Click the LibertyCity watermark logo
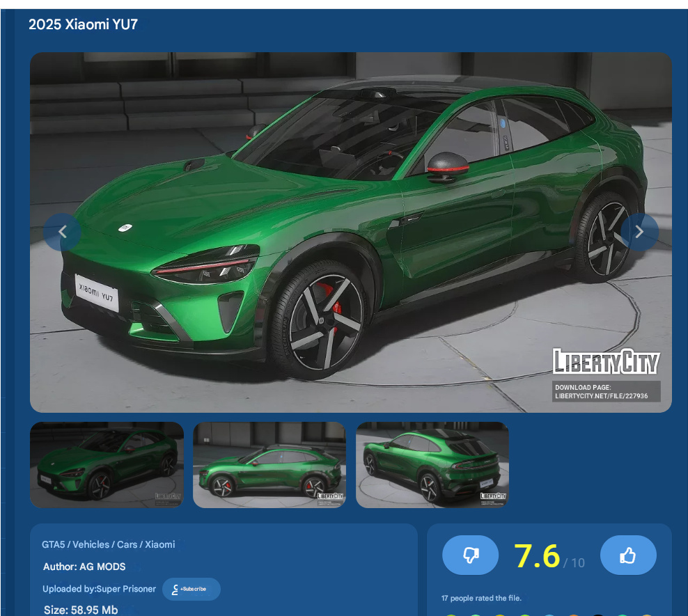 [x=605, y=362]
